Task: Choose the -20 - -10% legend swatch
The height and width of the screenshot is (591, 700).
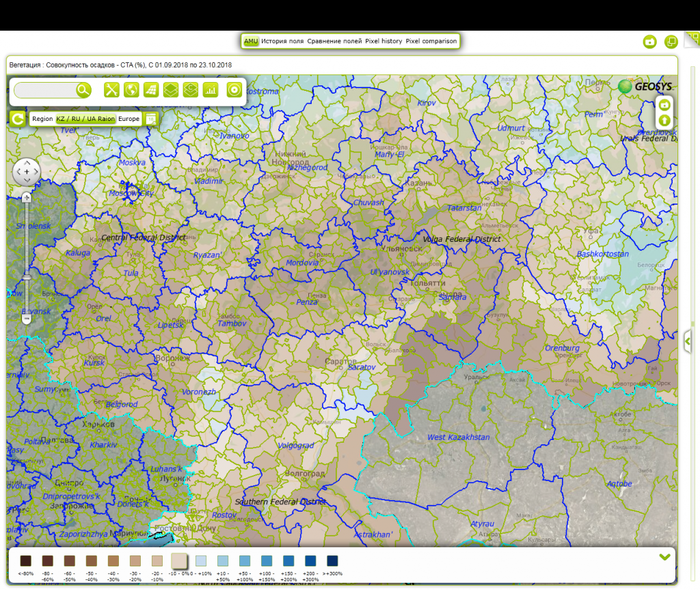Action: coord(157,561)
